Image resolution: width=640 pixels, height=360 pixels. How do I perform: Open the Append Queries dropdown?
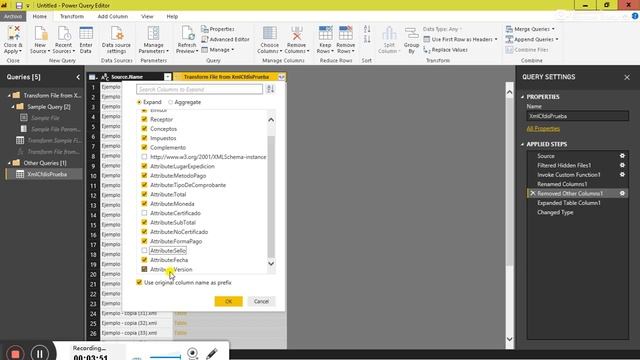(532, 39)
